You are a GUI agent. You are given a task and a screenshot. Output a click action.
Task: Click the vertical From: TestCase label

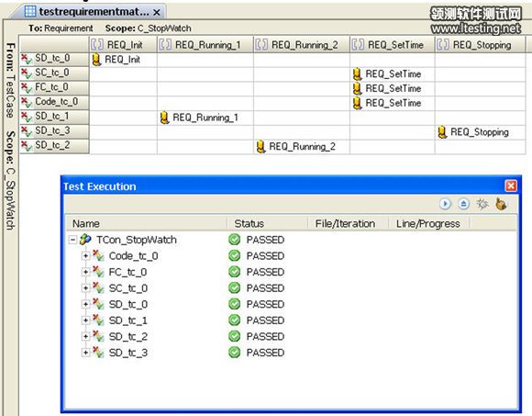pyautogui.click(x=10, y=80)
